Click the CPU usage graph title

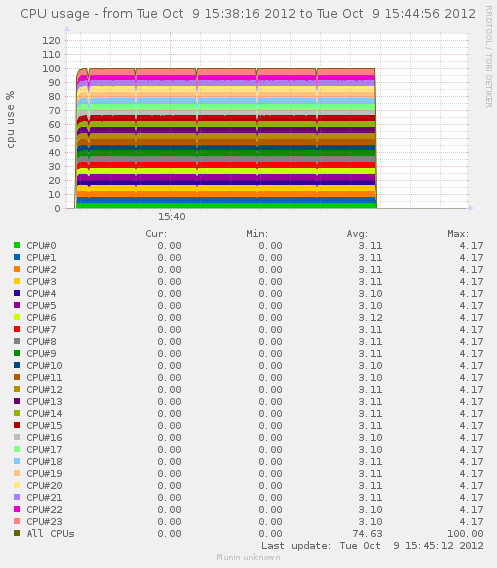point(248,14)
